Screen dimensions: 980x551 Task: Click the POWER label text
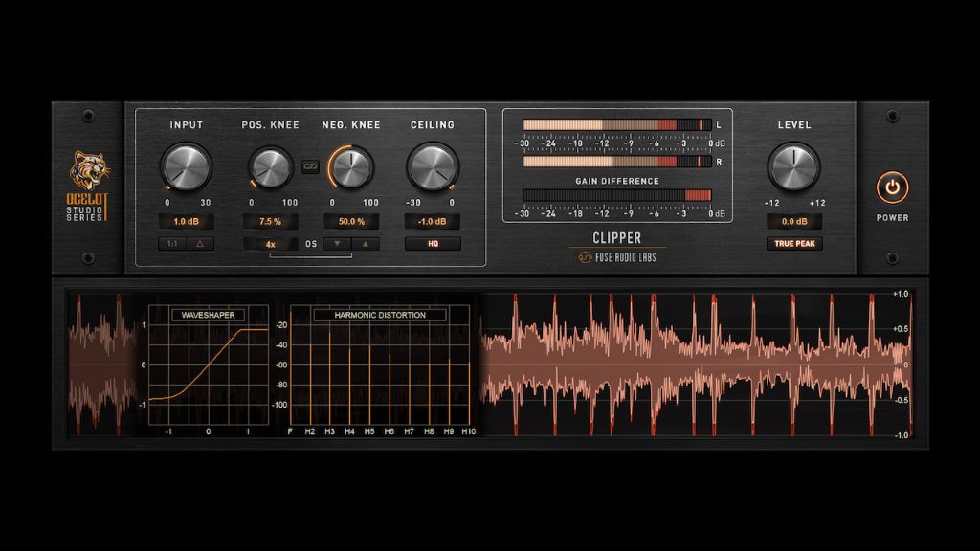click(x=893, y=218)
